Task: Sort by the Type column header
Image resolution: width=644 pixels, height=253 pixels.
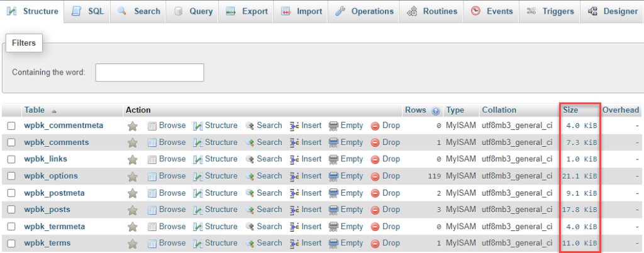Action: coord(455,110)
